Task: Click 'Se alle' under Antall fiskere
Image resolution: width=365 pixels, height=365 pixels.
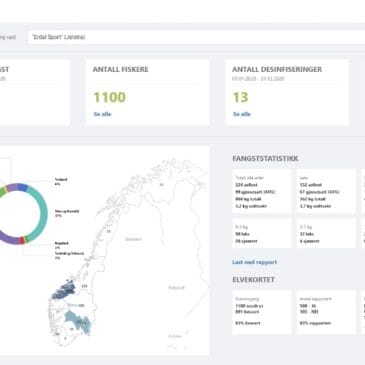Action: [102, 114]
